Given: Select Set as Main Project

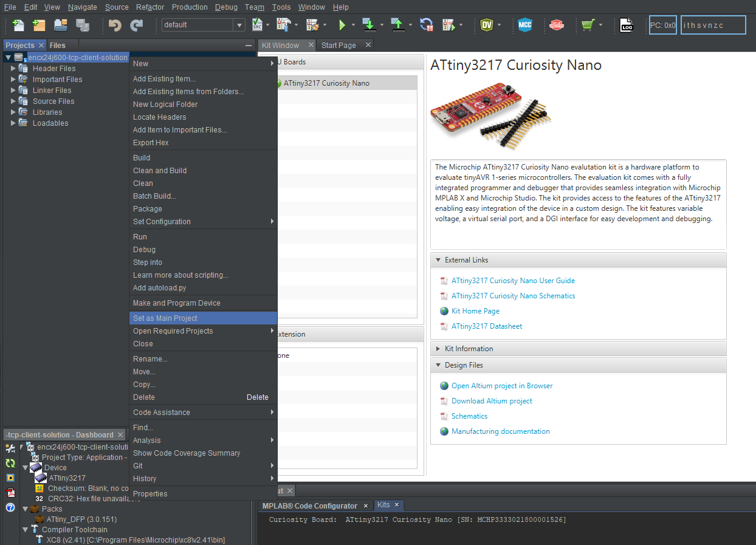Looking at the screenshot, I should click(203, 318).
